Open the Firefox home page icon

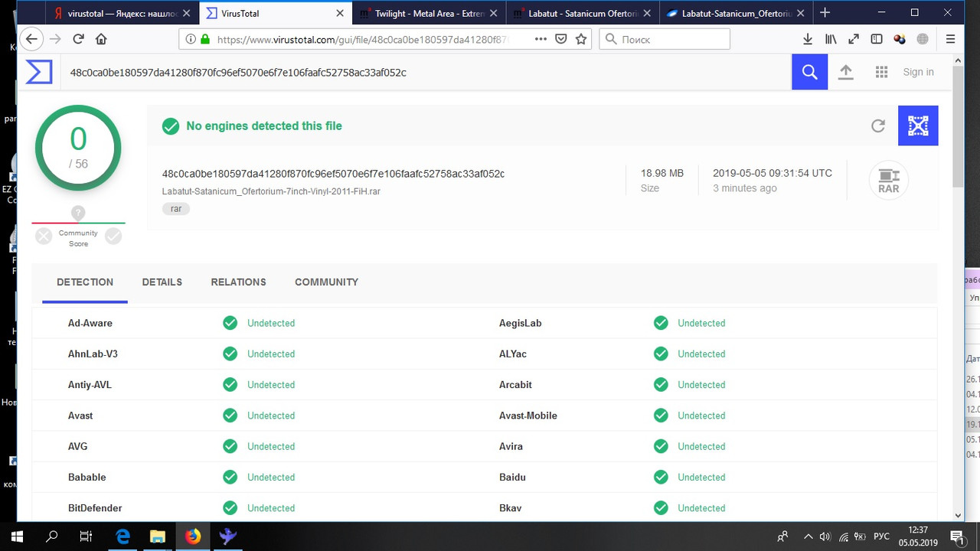click(101, 39)
